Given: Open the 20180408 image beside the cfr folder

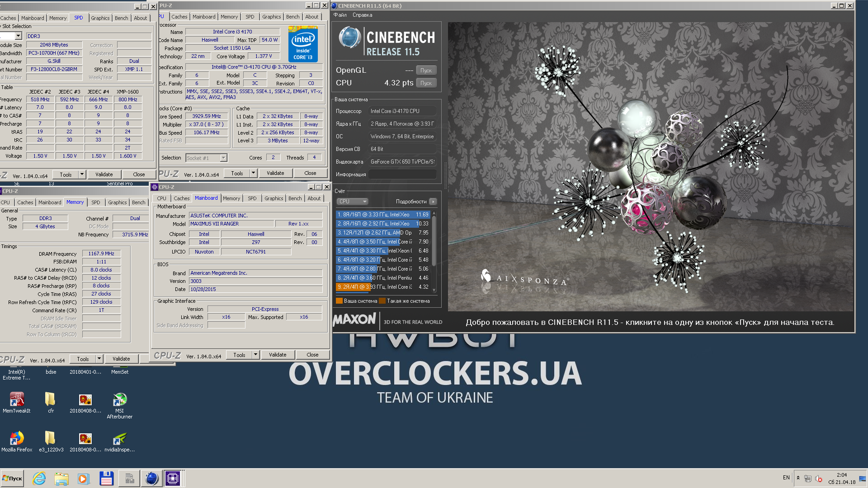Looking at the screenshot, I should 85,402.
